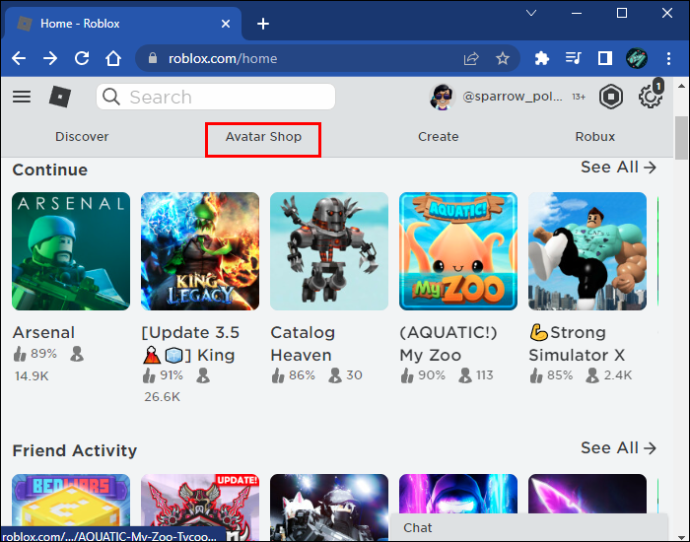690x542 pixels.
Task: Reload the Roblox page
Action: (x=82, y=58)
